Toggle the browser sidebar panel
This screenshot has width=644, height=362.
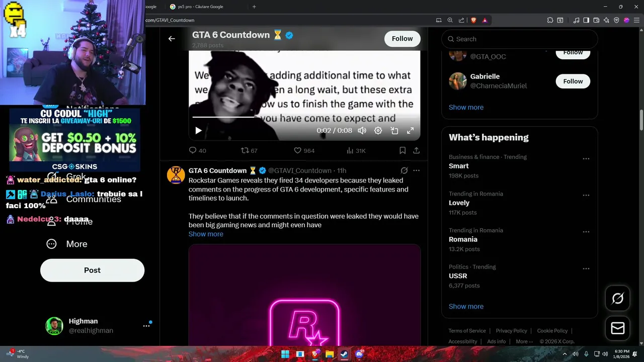(586, 20)
